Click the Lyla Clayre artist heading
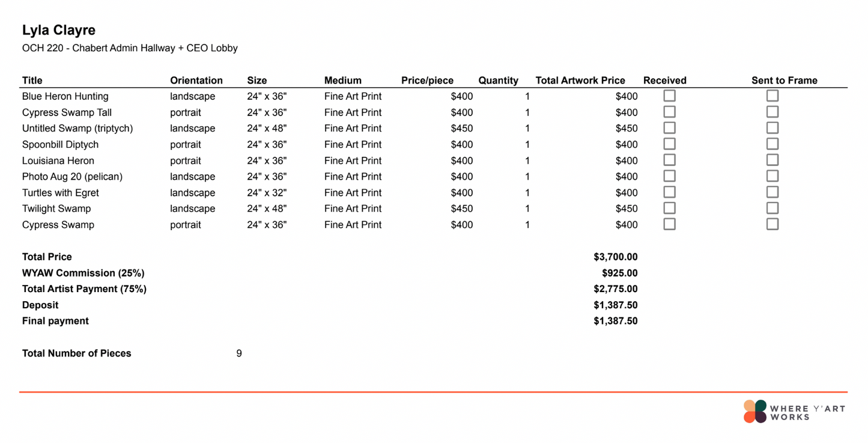Screen dimensions: 868x443 (59, 30)
